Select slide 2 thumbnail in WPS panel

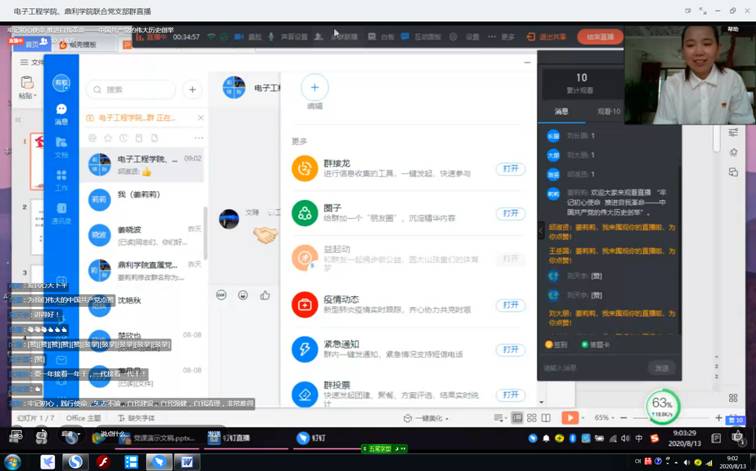click(x=37, y=227)
